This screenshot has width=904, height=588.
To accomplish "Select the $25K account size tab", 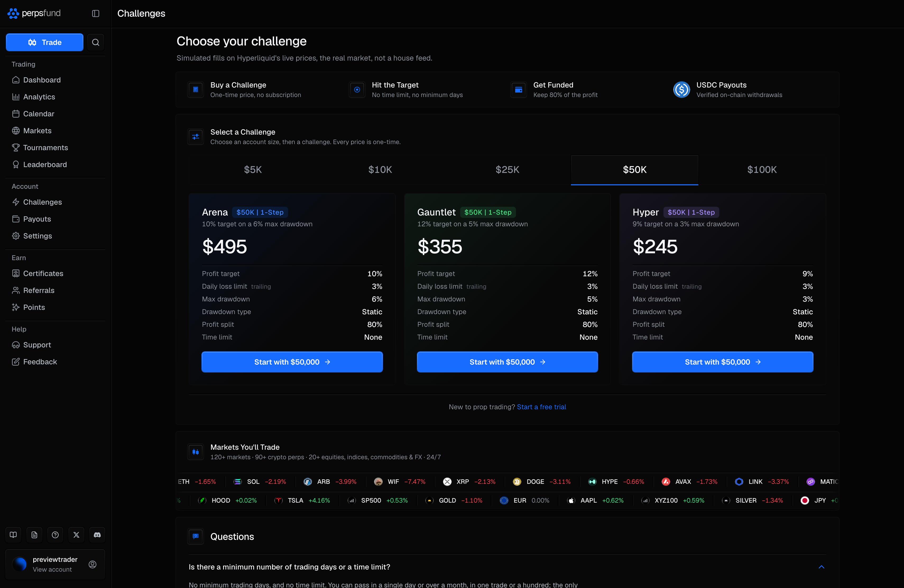I will [x=508, y=169].
